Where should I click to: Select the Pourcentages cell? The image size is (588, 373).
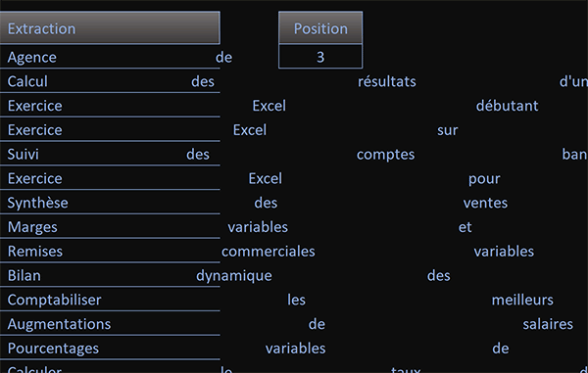(x=110, y=349)
